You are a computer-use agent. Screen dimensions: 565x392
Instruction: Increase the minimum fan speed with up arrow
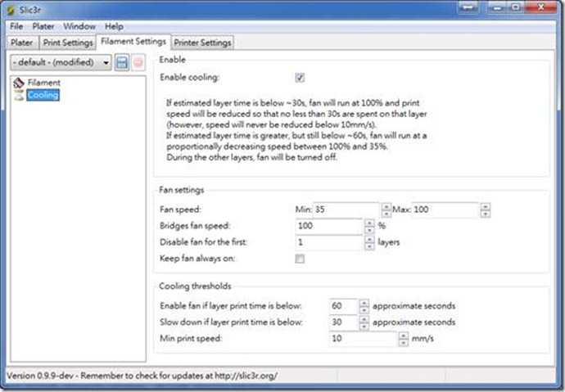click(386, 206)
